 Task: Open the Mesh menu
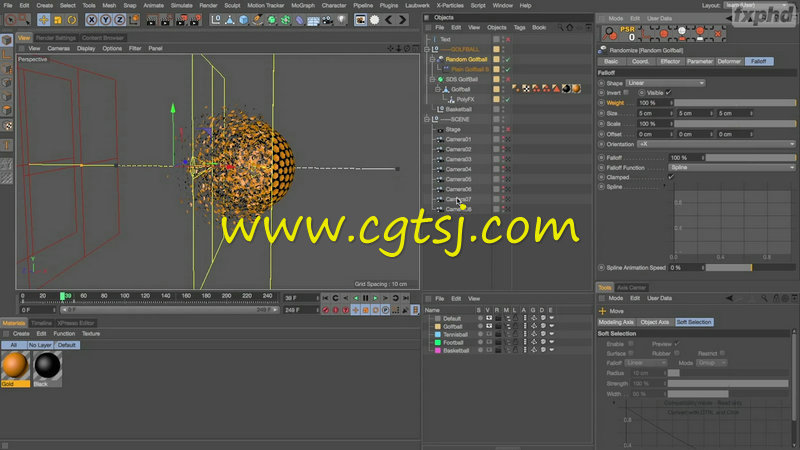(109, 6)
